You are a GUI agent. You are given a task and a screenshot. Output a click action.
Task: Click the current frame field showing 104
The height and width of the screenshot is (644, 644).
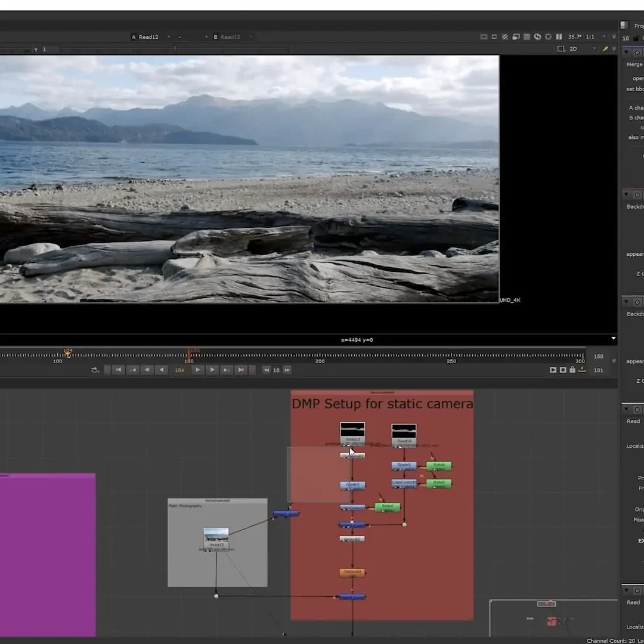179,370
